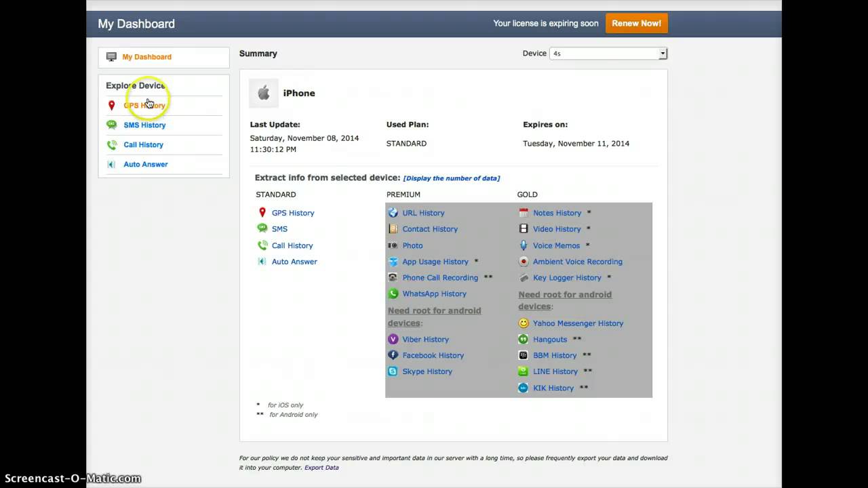Open the BBM History link
The image size is (868, 488).
555,355
